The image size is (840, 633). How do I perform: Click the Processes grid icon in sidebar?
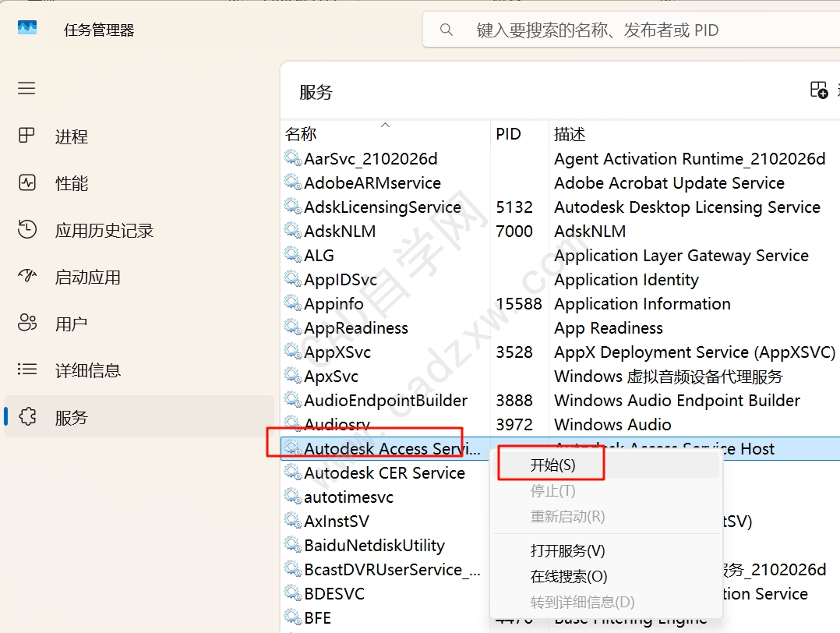click(x=26, y=136)
